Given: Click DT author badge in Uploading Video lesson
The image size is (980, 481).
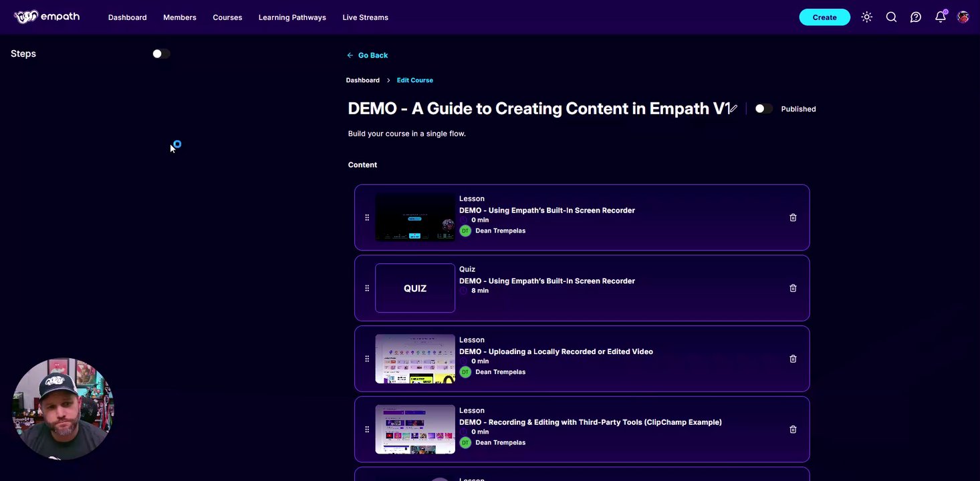Looking at the screenshot, I should 465,372.
